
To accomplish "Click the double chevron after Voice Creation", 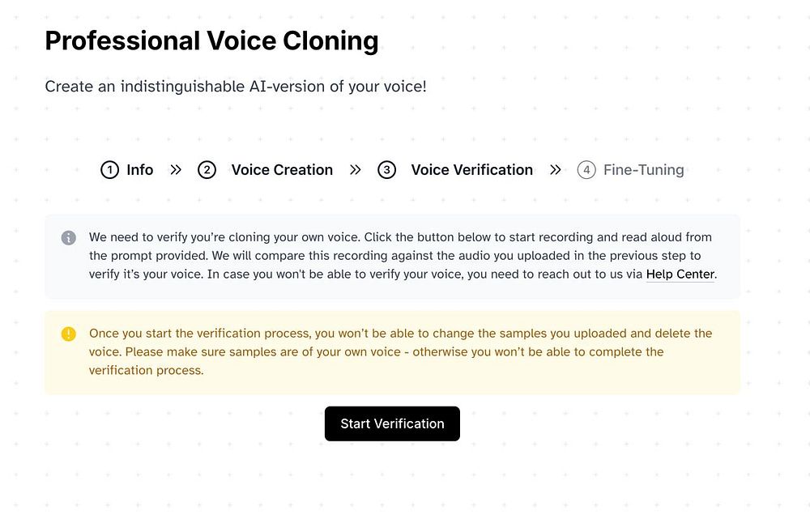I will [355, 170].
